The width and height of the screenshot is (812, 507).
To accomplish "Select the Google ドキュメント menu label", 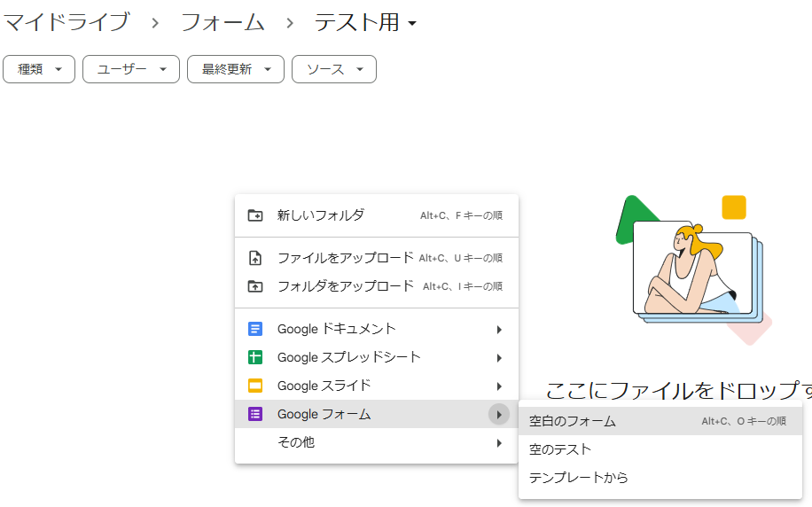I will (x=337, y=329).
